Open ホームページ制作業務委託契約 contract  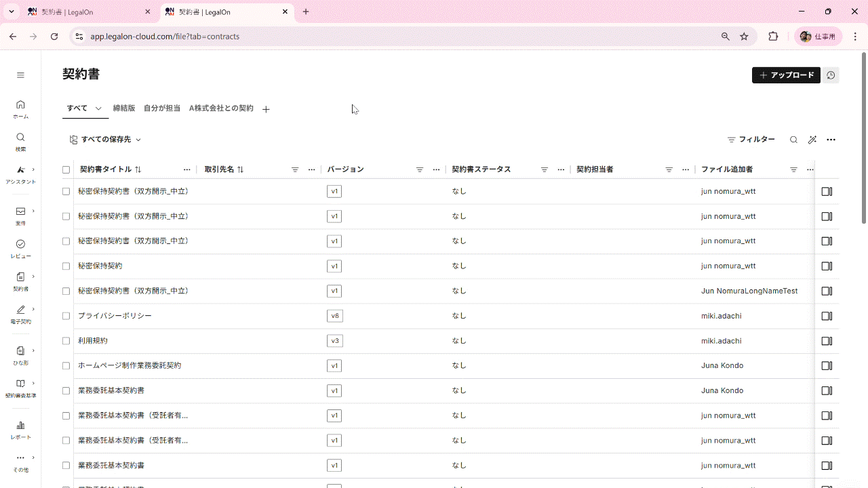[130, 365]
